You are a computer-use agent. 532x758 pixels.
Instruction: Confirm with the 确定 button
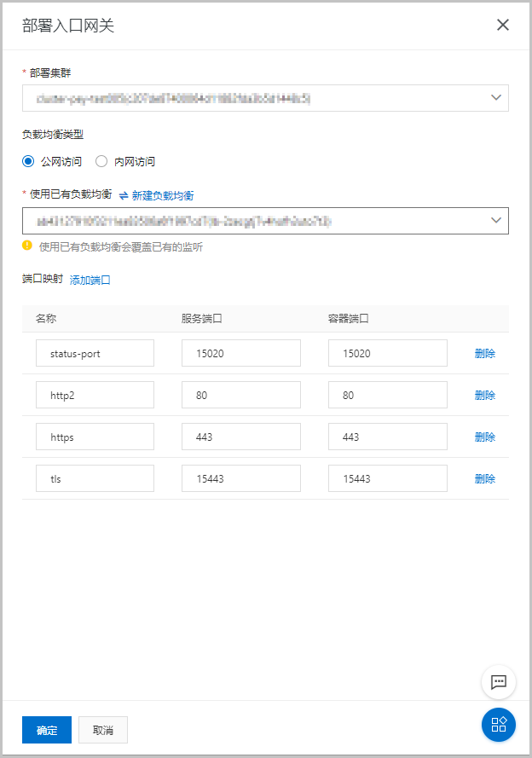[x=47, y=730]
